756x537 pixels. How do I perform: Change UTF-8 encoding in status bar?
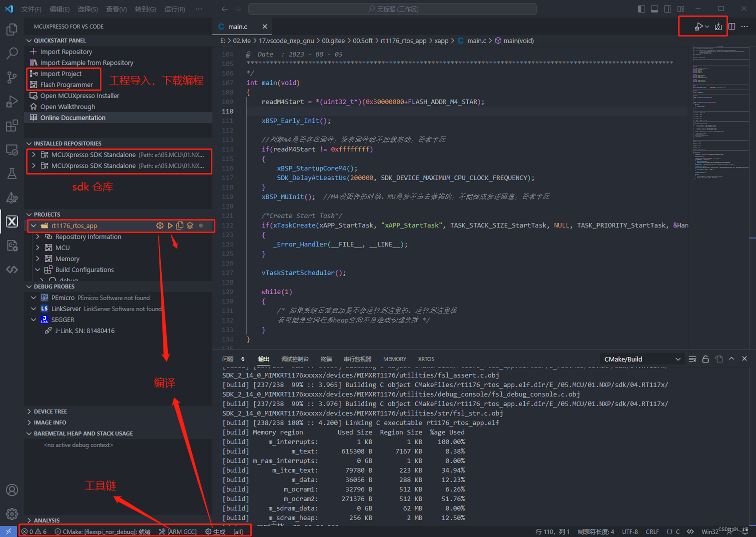(x=630, y=531)
